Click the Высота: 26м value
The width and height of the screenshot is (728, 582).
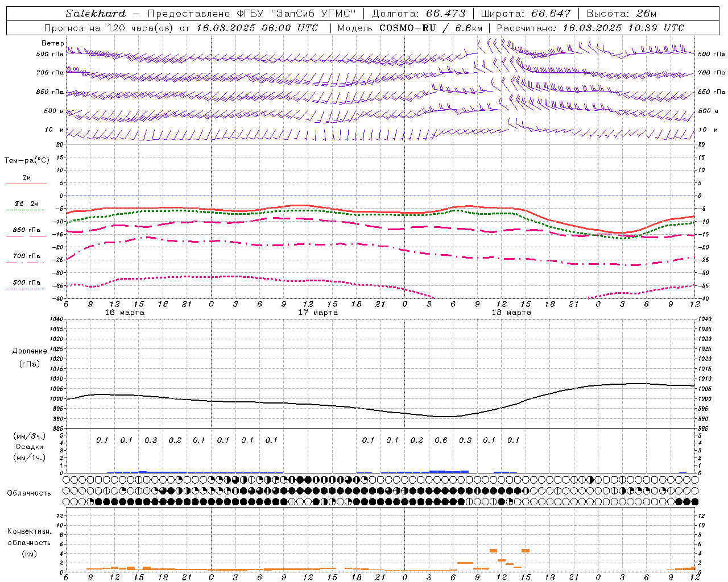point(621,14)
